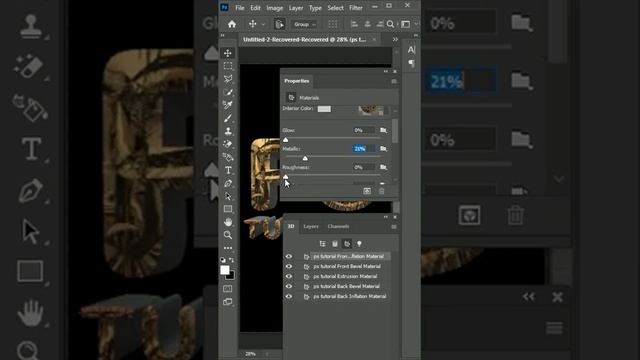Select the Quick Selection tool

pos(228,92)
